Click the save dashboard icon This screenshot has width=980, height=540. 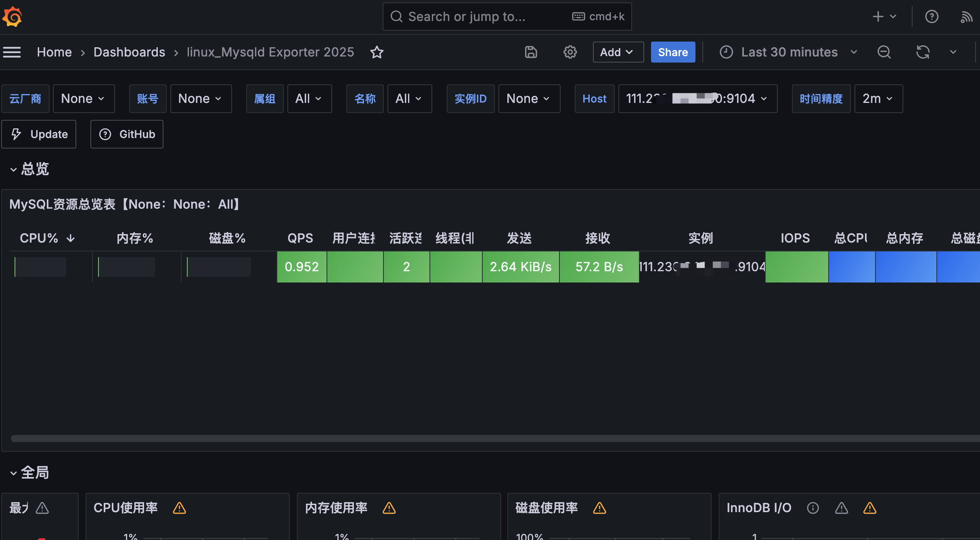click(x=531, y=52)
